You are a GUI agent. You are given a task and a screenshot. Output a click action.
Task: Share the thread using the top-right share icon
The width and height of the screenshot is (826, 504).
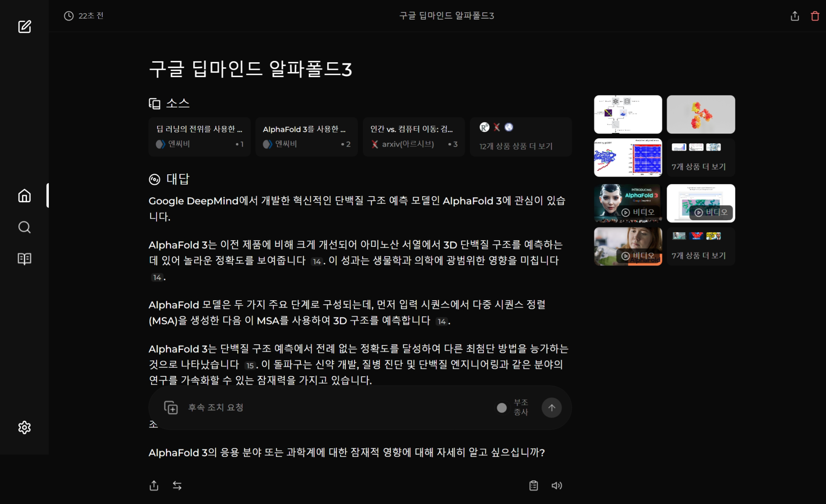click(795, 16)
